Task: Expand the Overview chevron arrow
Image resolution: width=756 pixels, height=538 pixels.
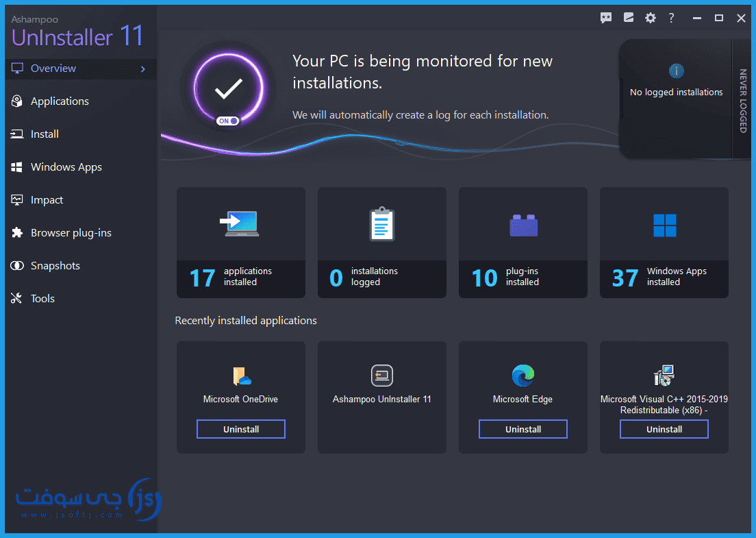Action: pos(142,69)
